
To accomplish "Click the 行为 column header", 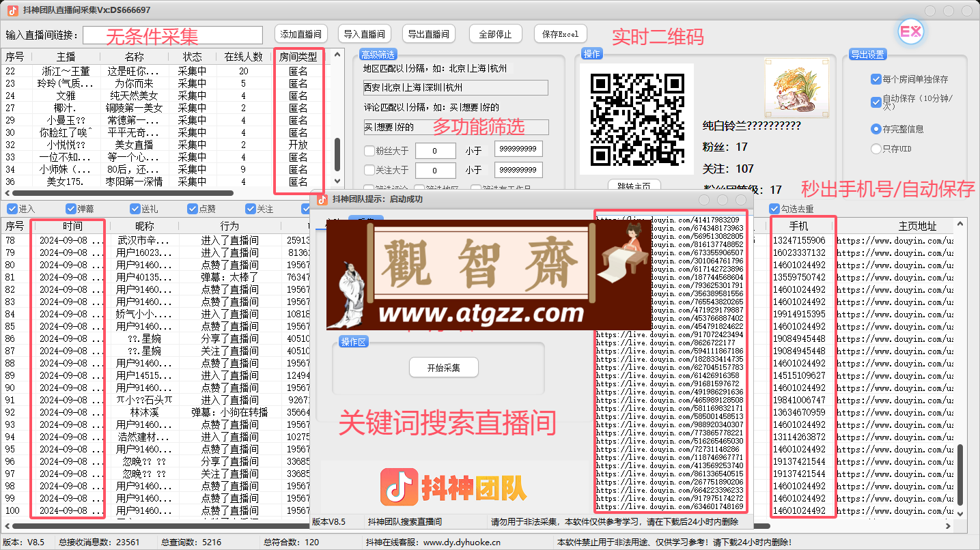I will click(230, 226).
